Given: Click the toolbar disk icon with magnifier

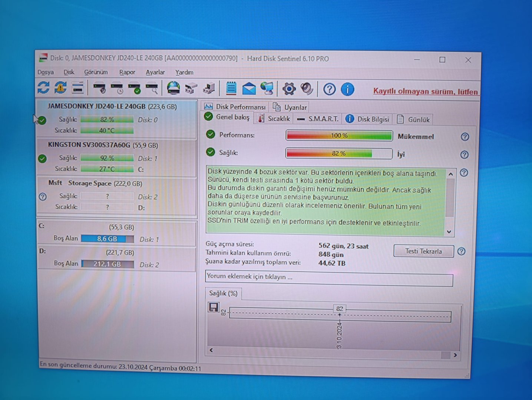Looking at the screenshot, I should [152, 89].
